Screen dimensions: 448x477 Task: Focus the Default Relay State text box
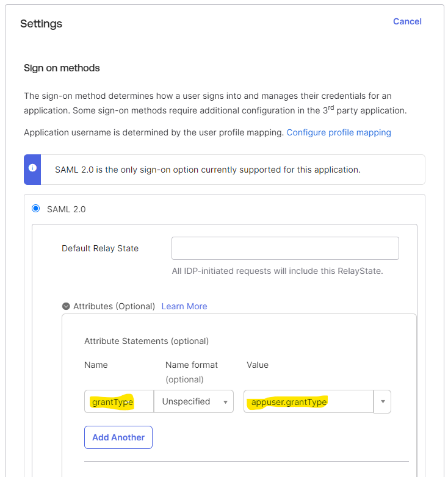click(285, 248)
